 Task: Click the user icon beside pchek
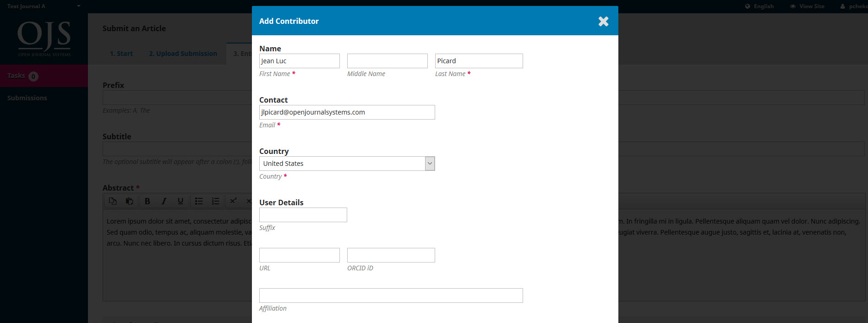(842, 6)
